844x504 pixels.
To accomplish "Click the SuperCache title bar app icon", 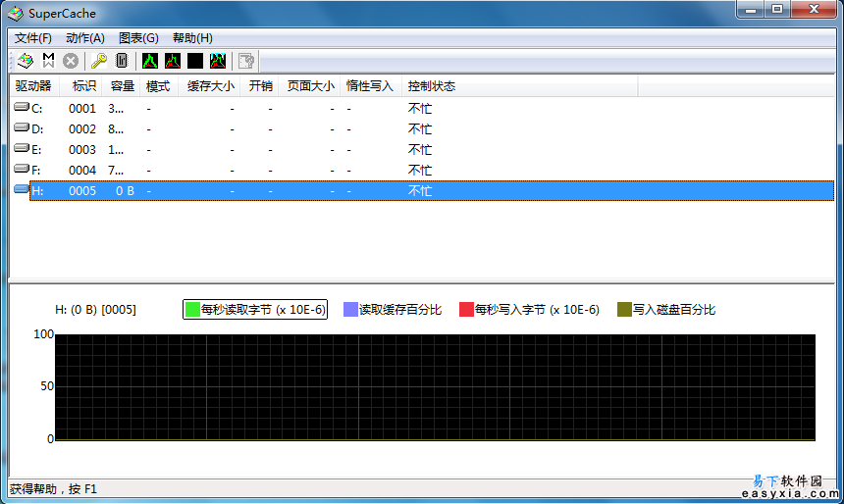I will click(16, 14).
